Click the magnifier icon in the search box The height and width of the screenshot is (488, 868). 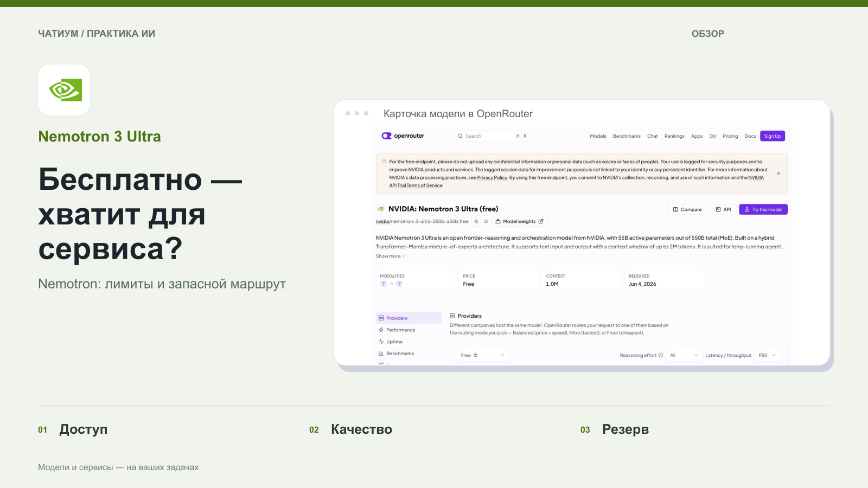point(460,136)
